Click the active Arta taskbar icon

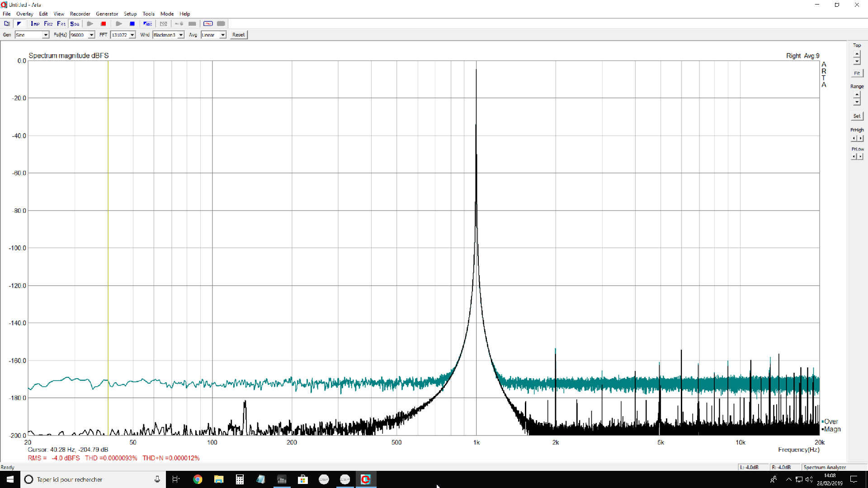click(x=366, y=479)
